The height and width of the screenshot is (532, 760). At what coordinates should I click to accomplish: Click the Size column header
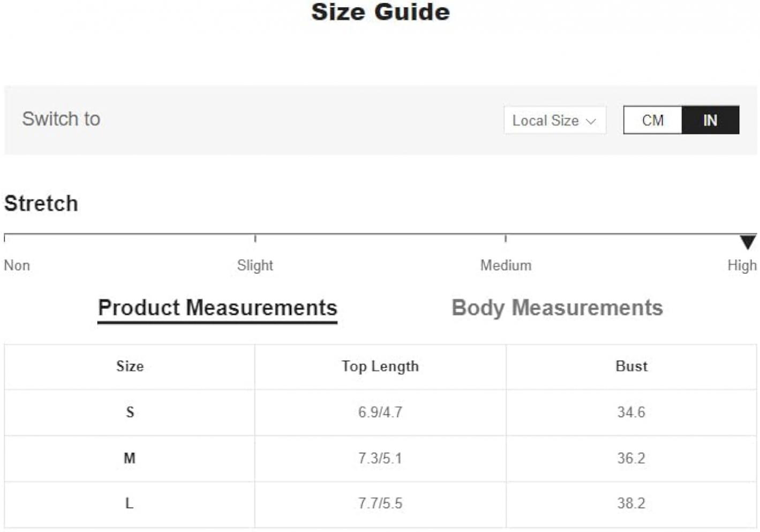coord(130,366)
